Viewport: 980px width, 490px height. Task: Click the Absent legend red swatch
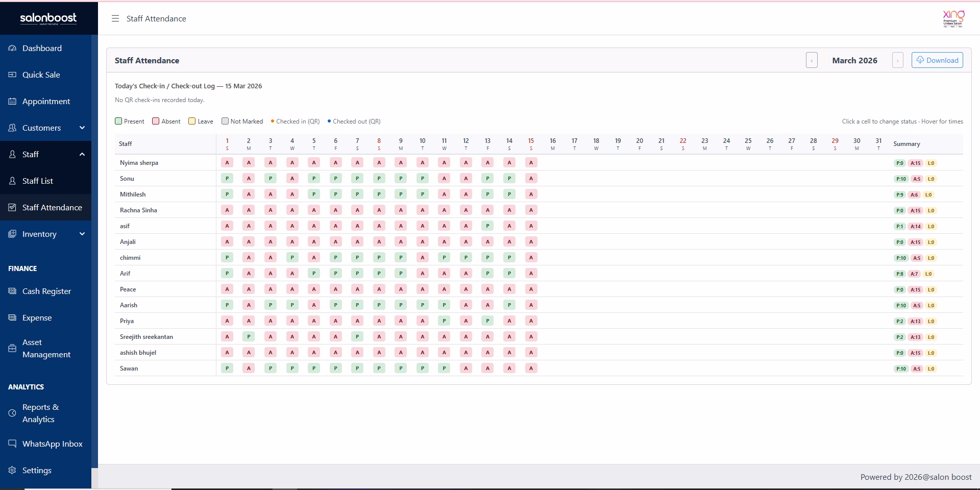point(156,121)
